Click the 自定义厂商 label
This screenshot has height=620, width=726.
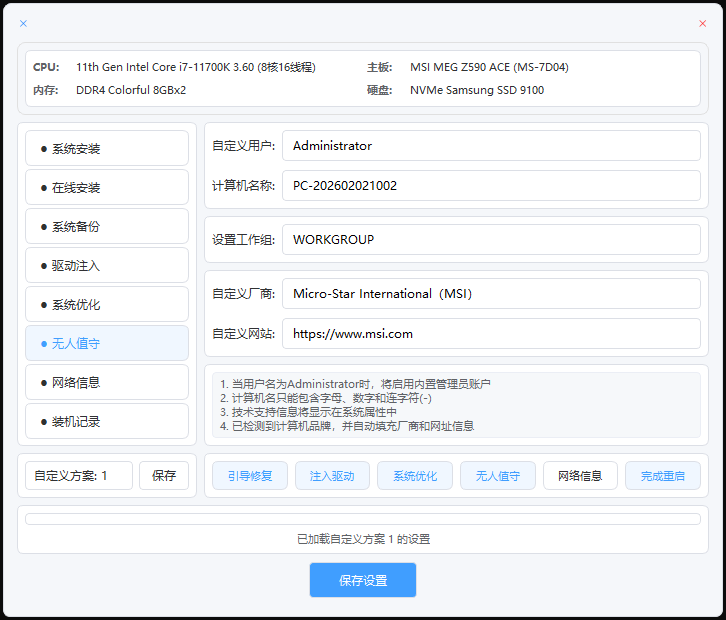point(244,294)
